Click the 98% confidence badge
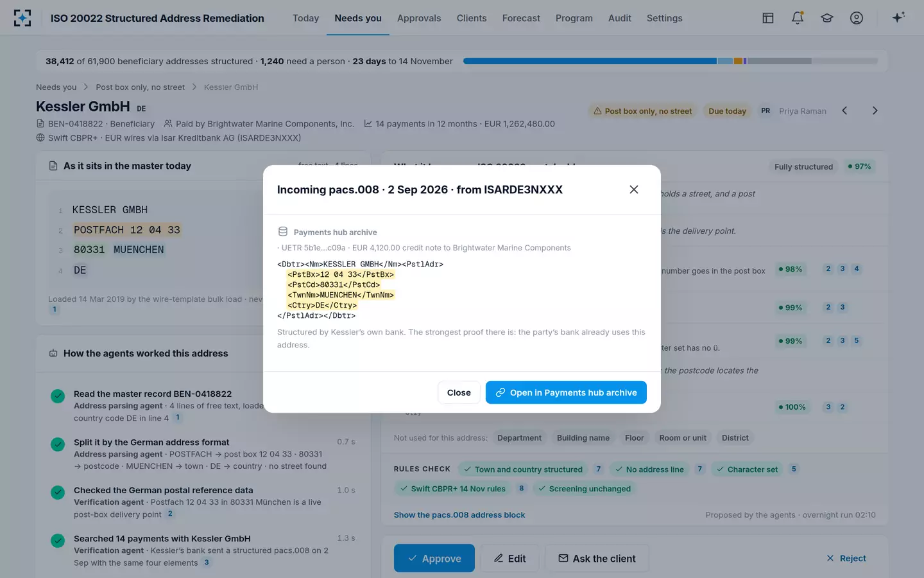924x578 pixels. tap(791, 269)
